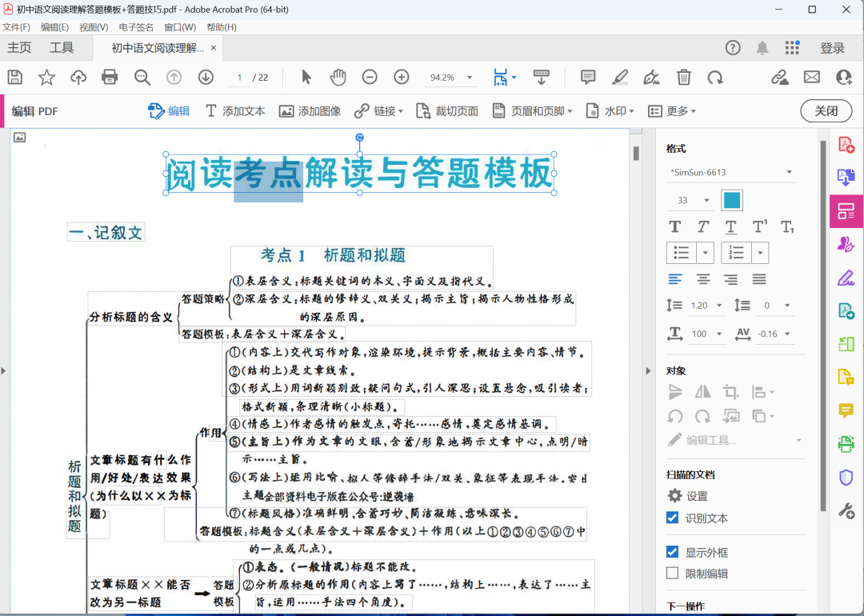Select the highlighter pen tool
864x616 pixels.
coord(620,77)
